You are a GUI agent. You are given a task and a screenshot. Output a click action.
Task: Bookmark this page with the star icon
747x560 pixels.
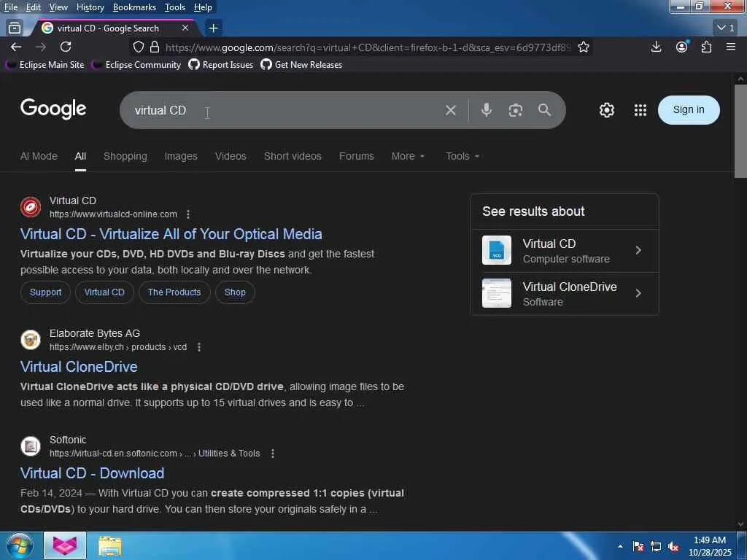pos(584,47)
